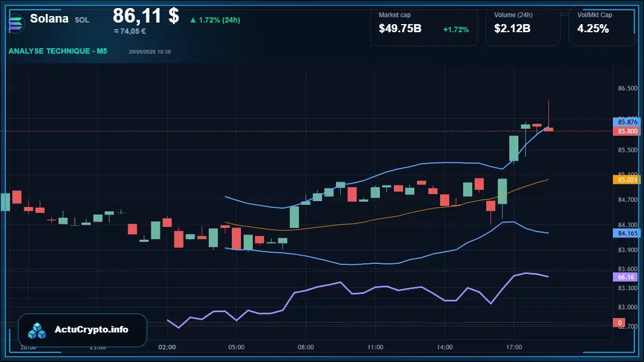Click the +1.72% market cap change

(456, 29)
